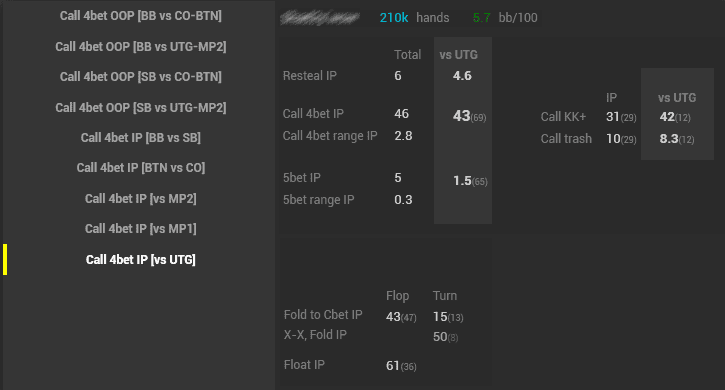Open Call 4bet OOP [BB vs CO-BTN] tab
The image size is (725, 390).
point(141,16)
